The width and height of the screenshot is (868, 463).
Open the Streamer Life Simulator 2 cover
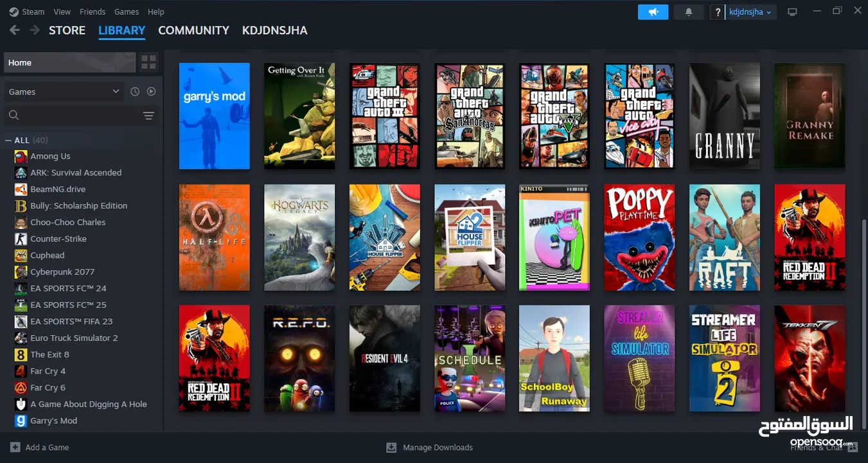click(x=725, y=358)
